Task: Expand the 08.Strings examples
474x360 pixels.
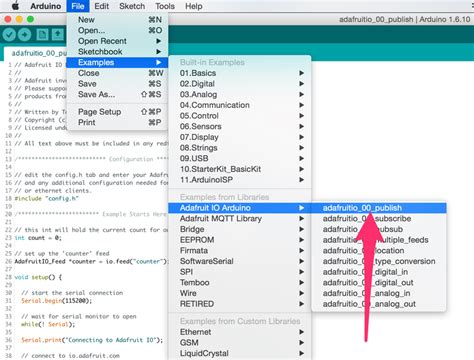Action: [240, 148]
